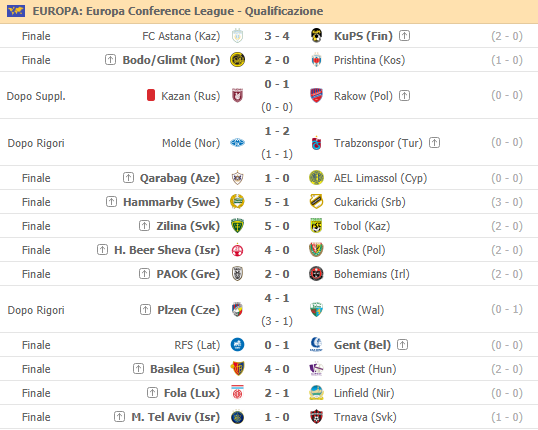Open the Europa Conference League Qualificazione header
The height and width of the screenshot is (430, 538).
coord(178,11)
